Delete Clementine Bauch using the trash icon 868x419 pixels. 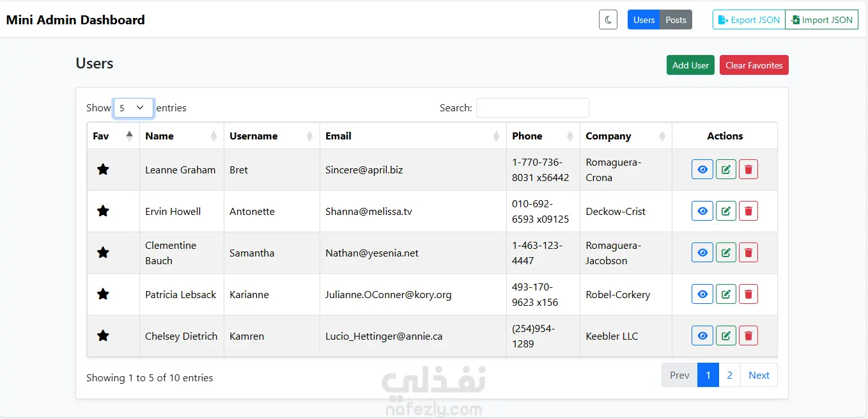coord(748,253)
